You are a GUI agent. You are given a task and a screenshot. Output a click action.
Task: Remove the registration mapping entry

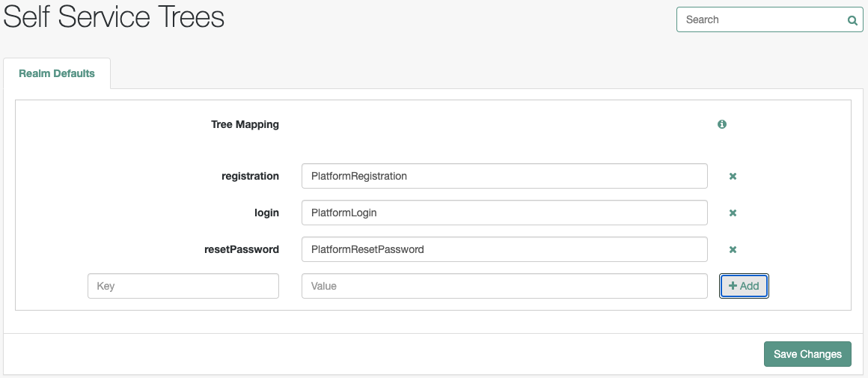733,177
